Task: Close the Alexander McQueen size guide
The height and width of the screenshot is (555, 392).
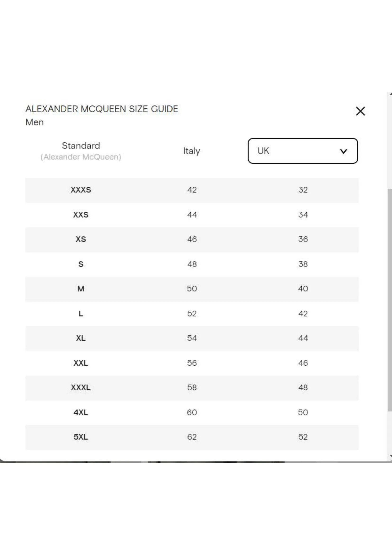Action: 360,111
